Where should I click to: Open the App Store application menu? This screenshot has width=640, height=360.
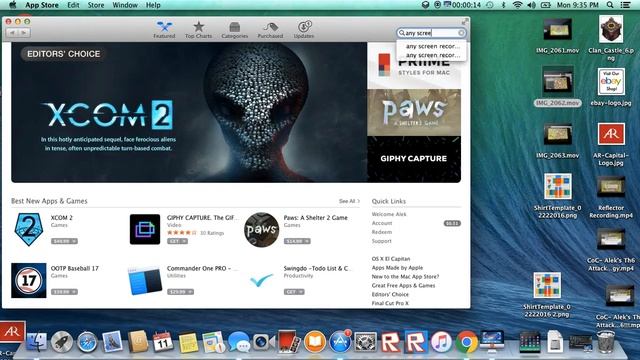[42, 5]
